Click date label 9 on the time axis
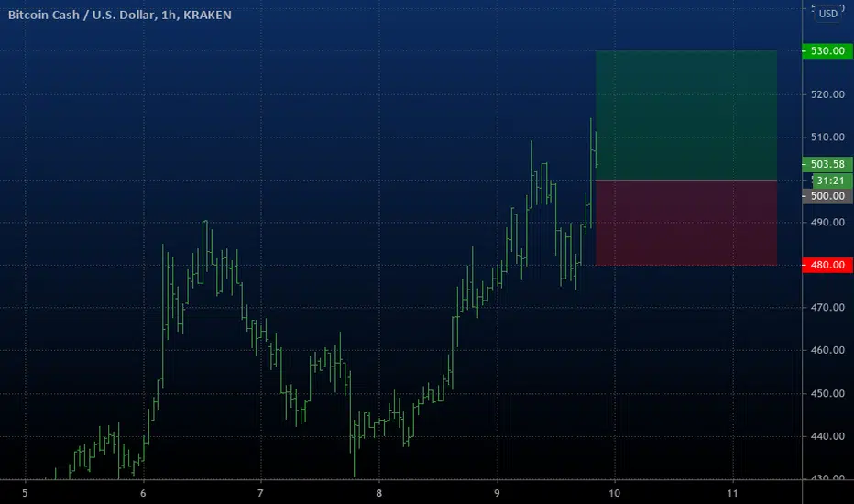 pos(498,493)
